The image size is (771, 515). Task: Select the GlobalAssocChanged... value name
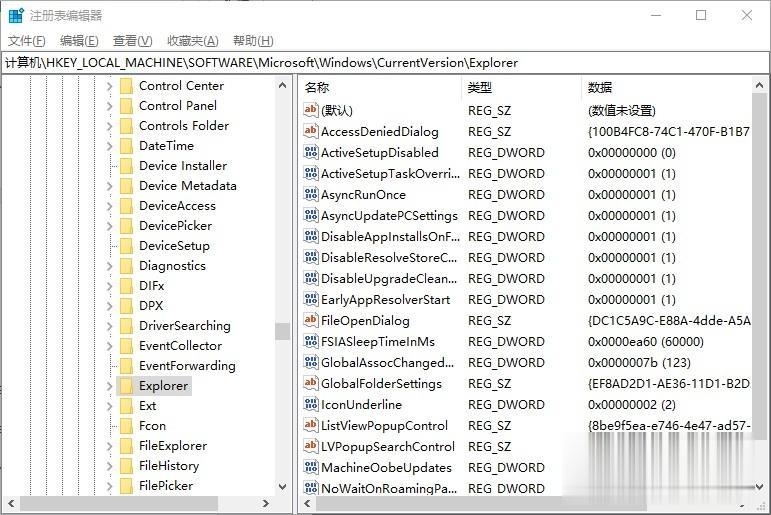click(387, 363)
